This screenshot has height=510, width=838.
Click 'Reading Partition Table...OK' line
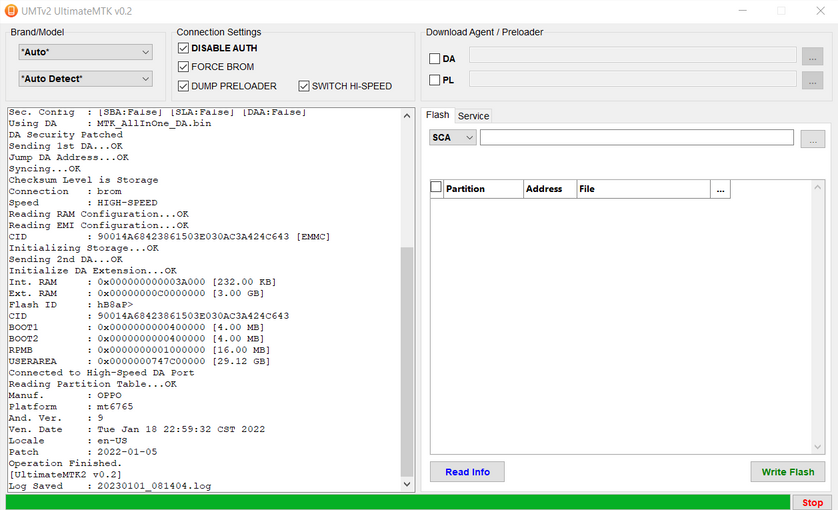[x=92, y=384]
